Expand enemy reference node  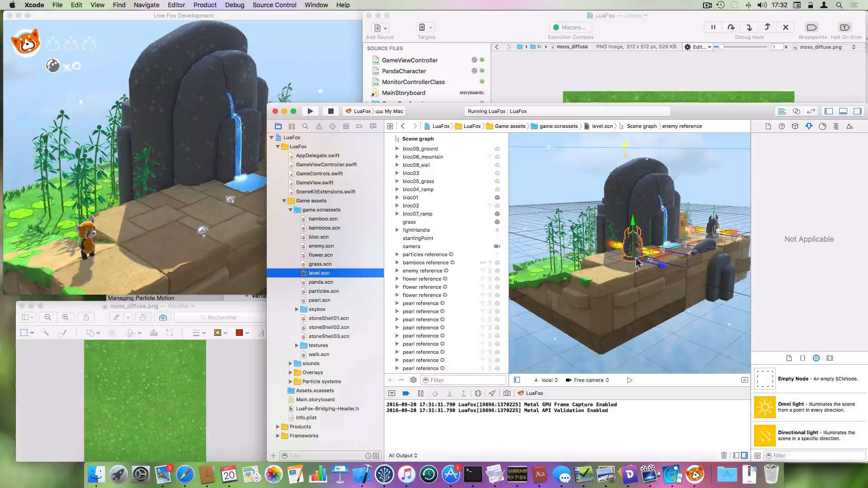[x=397, y=271]
